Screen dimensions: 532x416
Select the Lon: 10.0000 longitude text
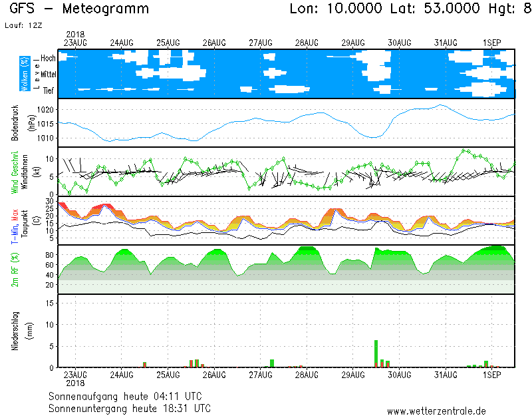click(336, 9)
